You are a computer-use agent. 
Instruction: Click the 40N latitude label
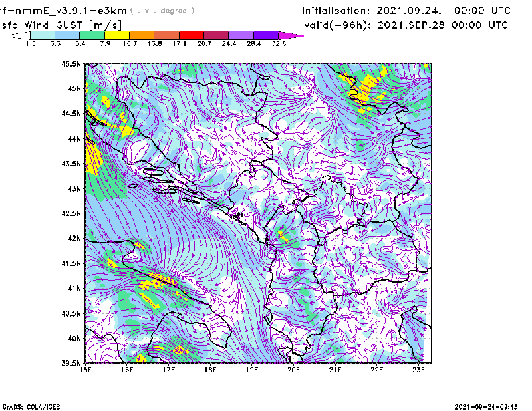74,339
